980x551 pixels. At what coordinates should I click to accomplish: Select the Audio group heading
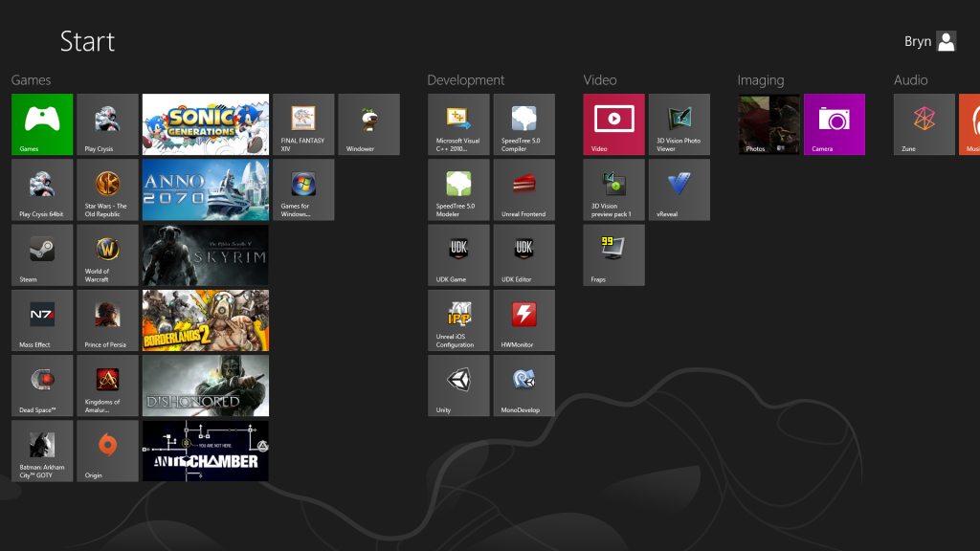point(911,80)
